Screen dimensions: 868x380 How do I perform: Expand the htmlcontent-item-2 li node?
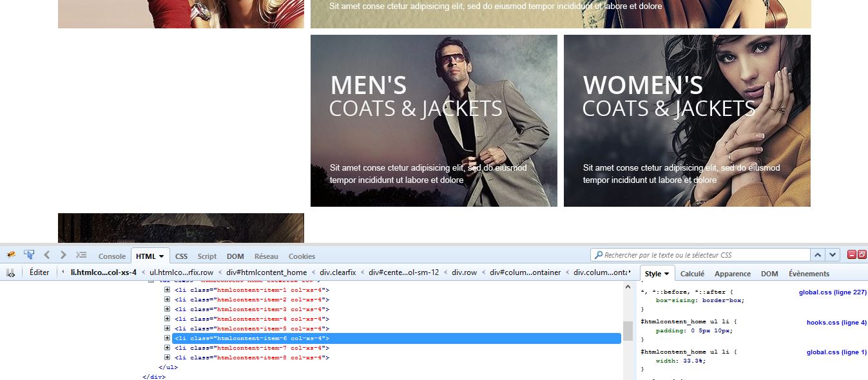pyautogui.click(x=167, y=299)
